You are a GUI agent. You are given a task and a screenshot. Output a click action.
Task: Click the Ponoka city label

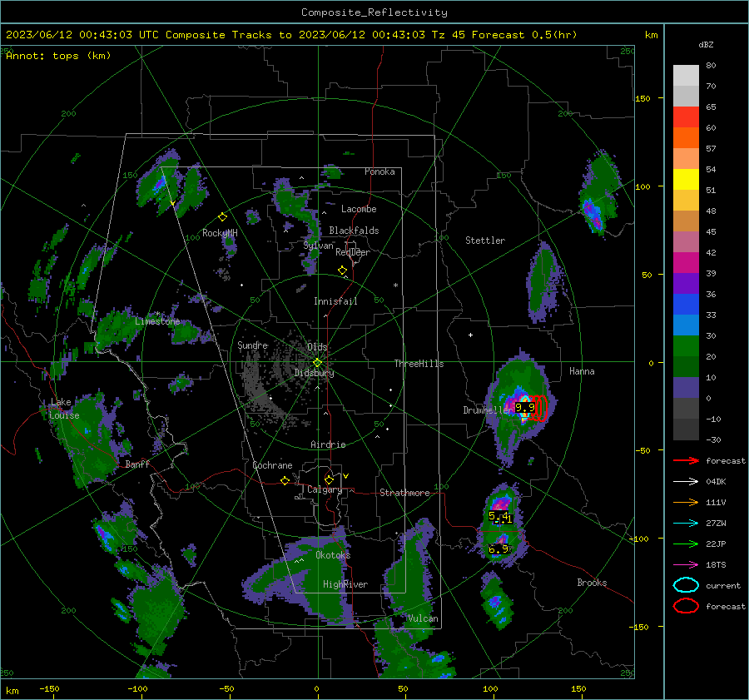379,171
